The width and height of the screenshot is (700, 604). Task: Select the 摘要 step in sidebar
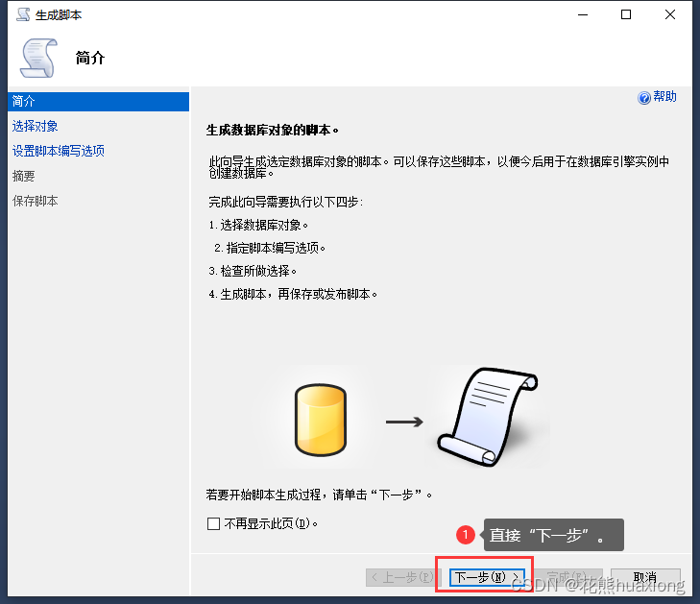(x=23, y=176)
